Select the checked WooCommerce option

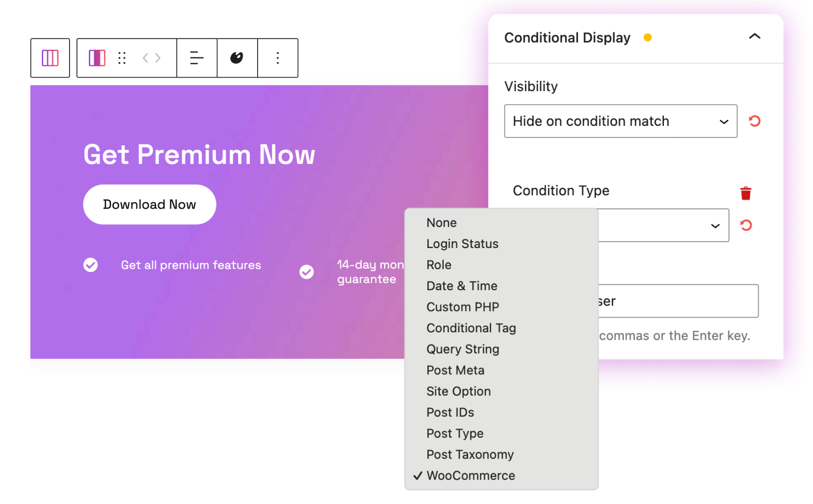(471, 476)
